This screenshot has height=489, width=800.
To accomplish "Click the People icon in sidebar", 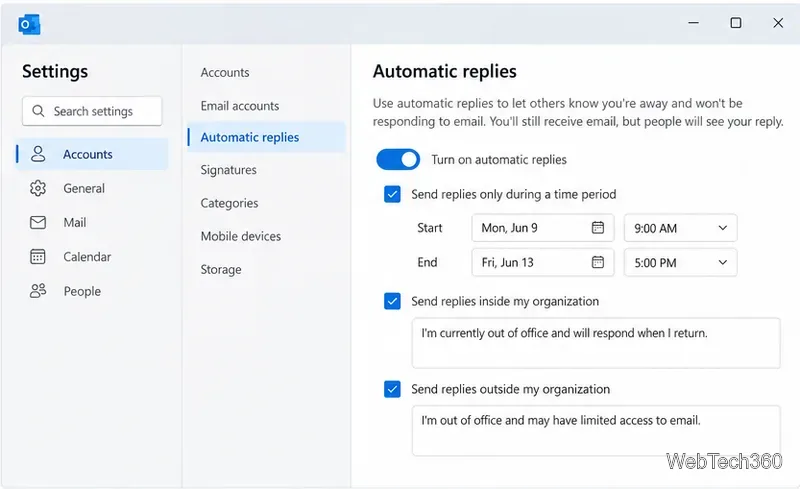I will point(38,291).
